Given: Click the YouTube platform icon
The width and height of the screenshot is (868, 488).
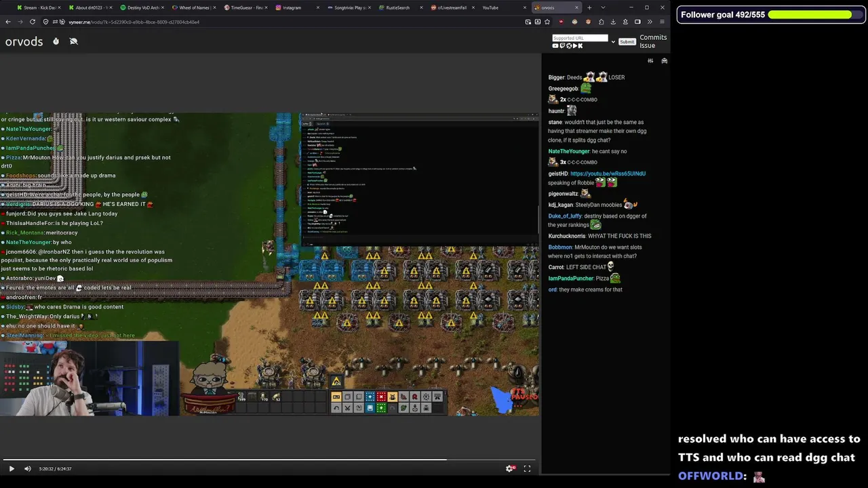Looking at the screenshot, I should (x=555, y=46).
